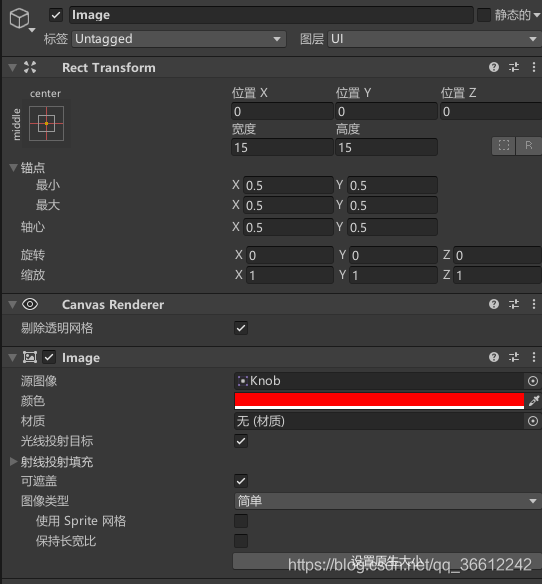Click 轴心 pivot Y field
The width and height of the screenshot is (542, 584).
pyautogui.click(x=392, y=228)
